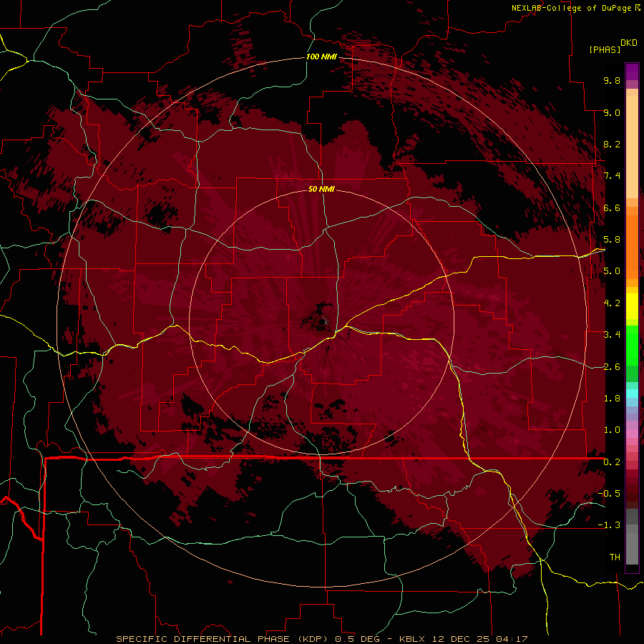Click the DKD label above the color scale
Viewport: 644px width, 644px height.
point(629,43)
